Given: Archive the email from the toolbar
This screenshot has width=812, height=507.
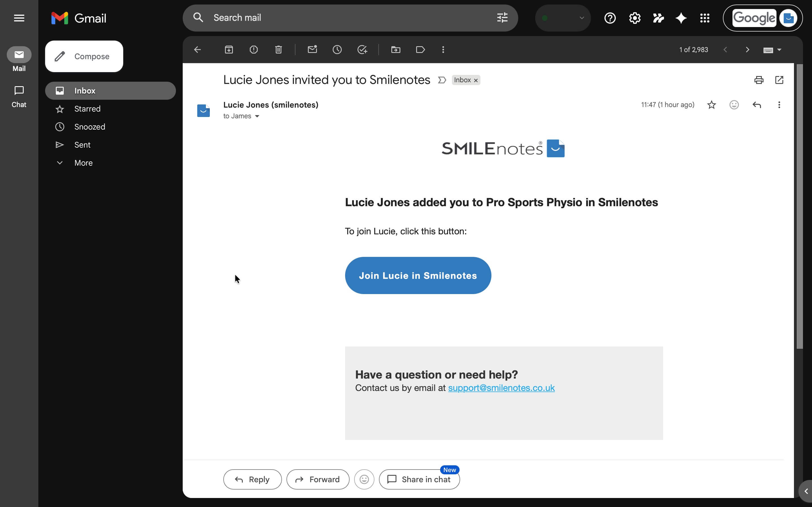Looking at the screenshot, I should 229,49.
